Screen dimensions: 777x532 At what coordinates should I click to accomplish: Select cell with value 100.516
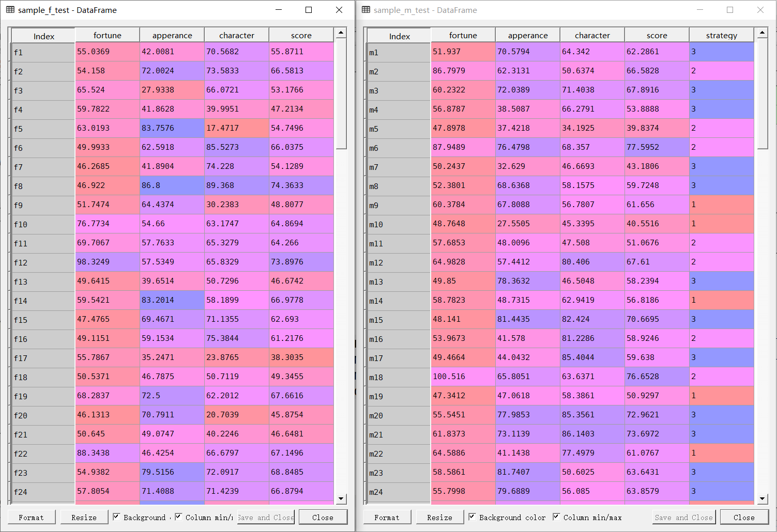click(463, 377)
